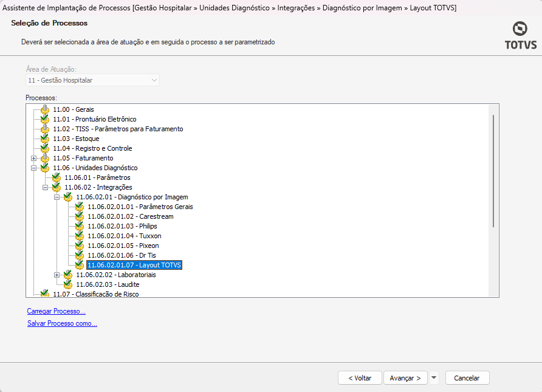
Task: Click the icon of 11.06.02.03 - Laudite
Action: pos(68,284)
